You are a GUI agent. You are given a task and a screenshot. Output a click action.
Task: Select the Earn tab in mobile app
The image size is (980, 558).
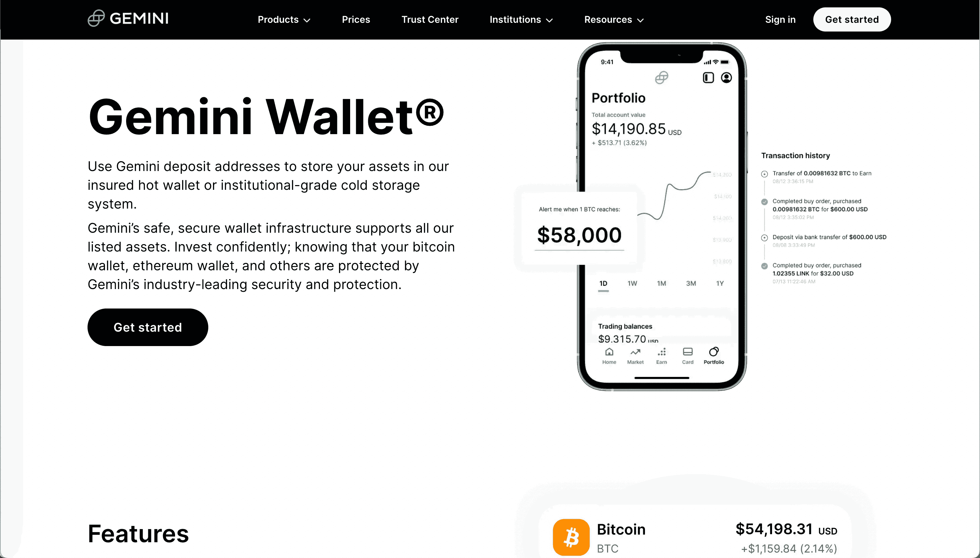pyautogui.click(x=662, y=355)
